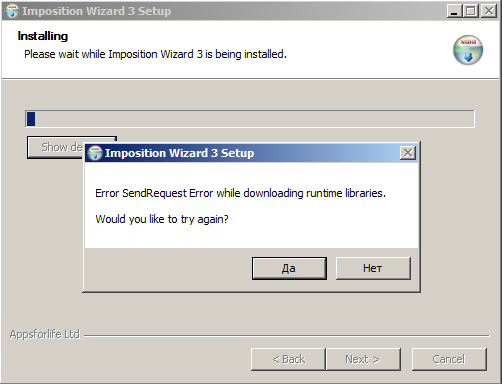Click the Appsforlife Ltd branding text

(x=45, y=334)
